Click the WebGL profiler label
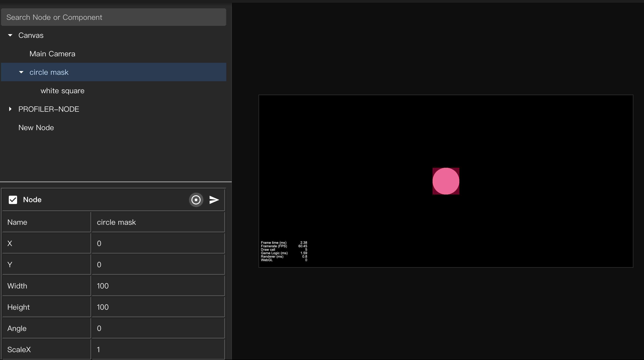Screen dimensions: 644x360 click(267, 260)
